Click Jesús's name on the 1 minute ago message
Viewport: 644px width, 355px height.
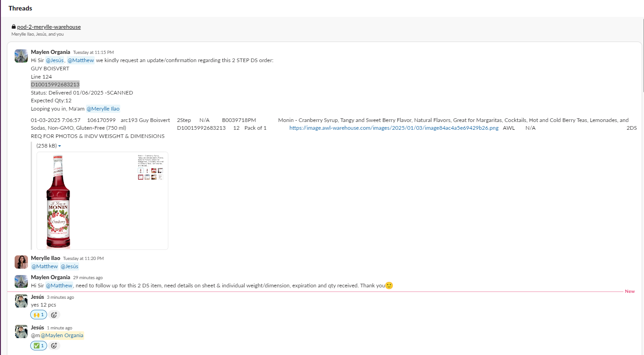click(x=38, y=328)
